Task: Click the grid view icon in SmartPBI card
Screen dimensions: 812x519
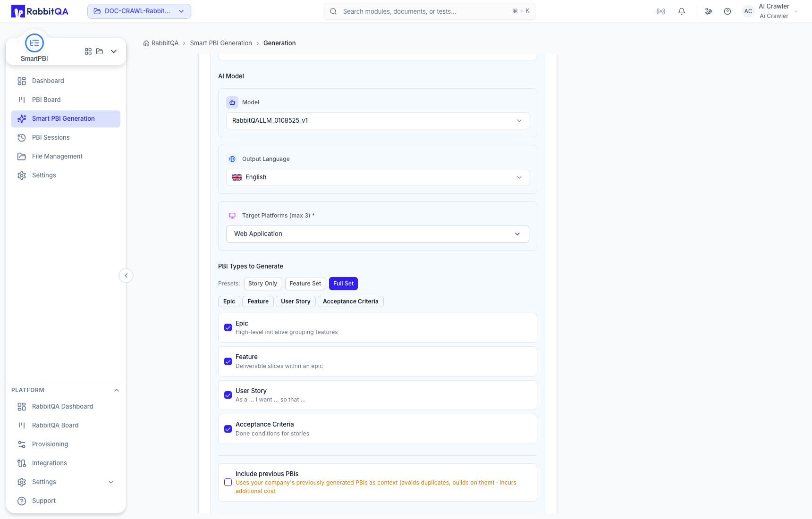Action: (x=88, y=51)
